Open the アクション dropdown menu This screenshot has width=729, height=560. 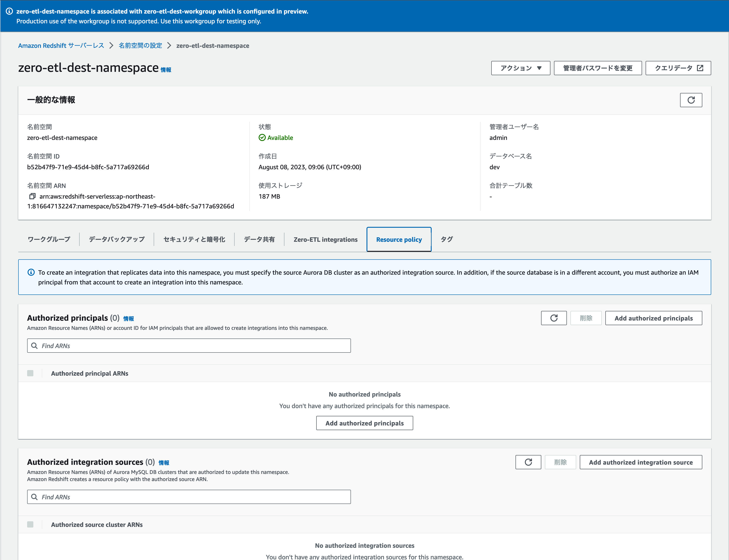[520, 68]
